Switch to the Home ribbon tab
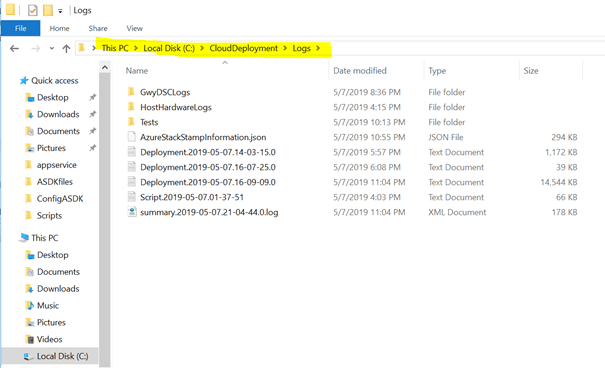The width and height of the screenshot is (605, 368). pyautogui.click(x=59, y=28)
